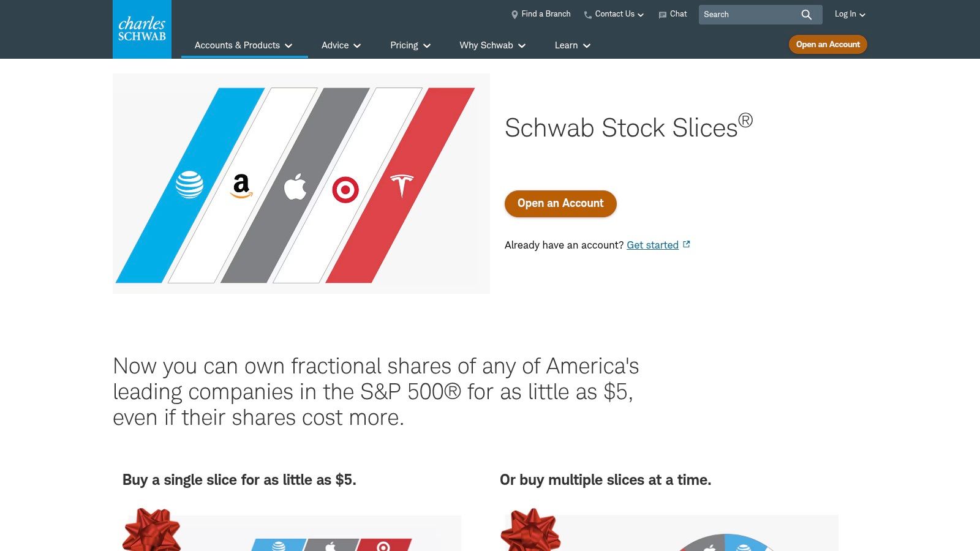Click the orange Open an Account button
The image size is (980, 551).
[x=560, y=203]
